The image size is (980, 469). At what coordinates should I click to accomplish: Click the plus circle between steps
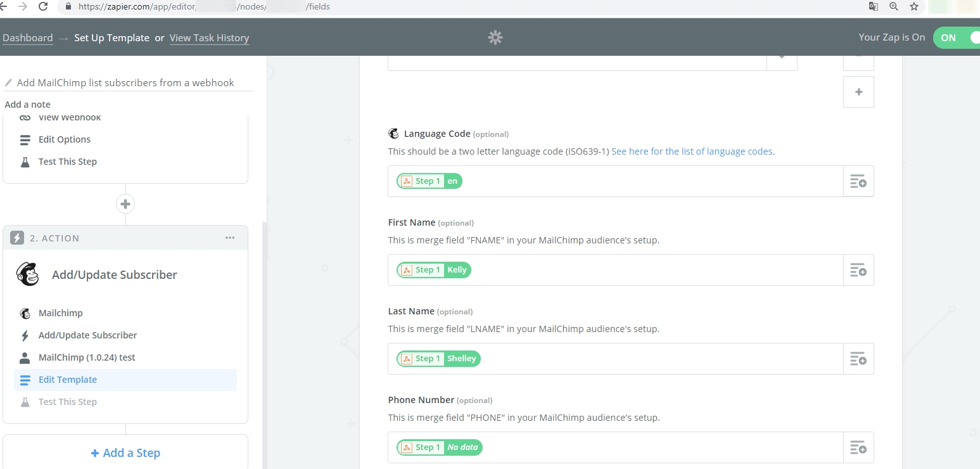(x=125, y=204)
